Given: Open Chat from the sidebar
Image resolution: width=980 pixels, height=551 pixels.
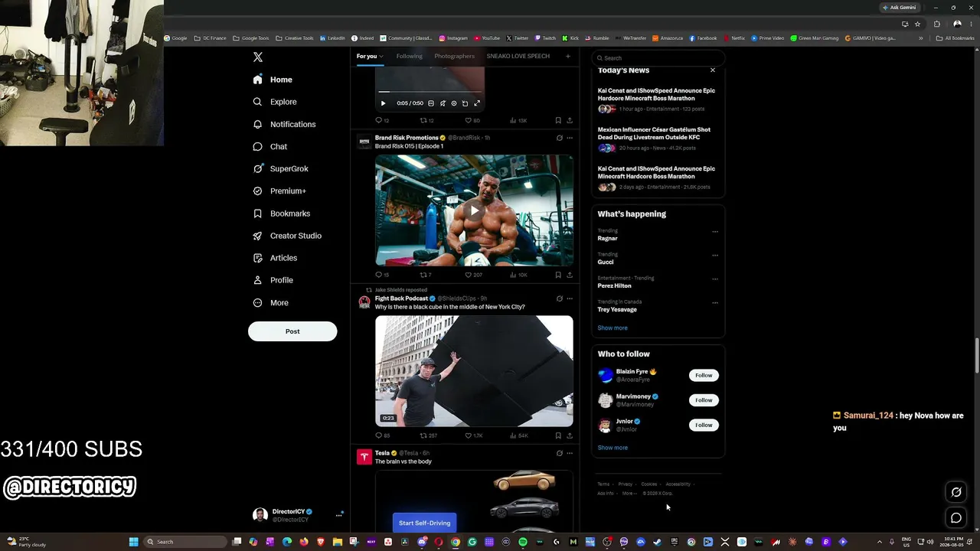Looking at the screenshot, I should [x=270, y=146].
